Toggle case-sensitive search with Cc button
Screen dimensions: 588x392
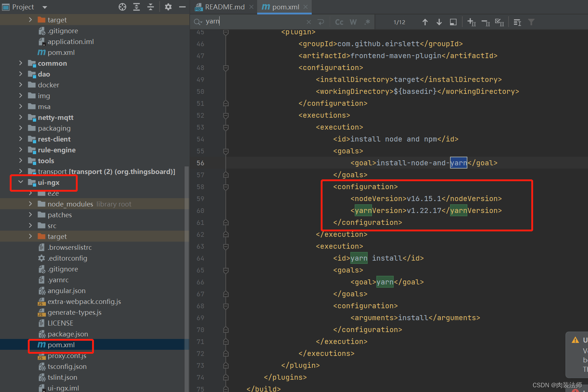pyautogui.click(x=339, y=22)
